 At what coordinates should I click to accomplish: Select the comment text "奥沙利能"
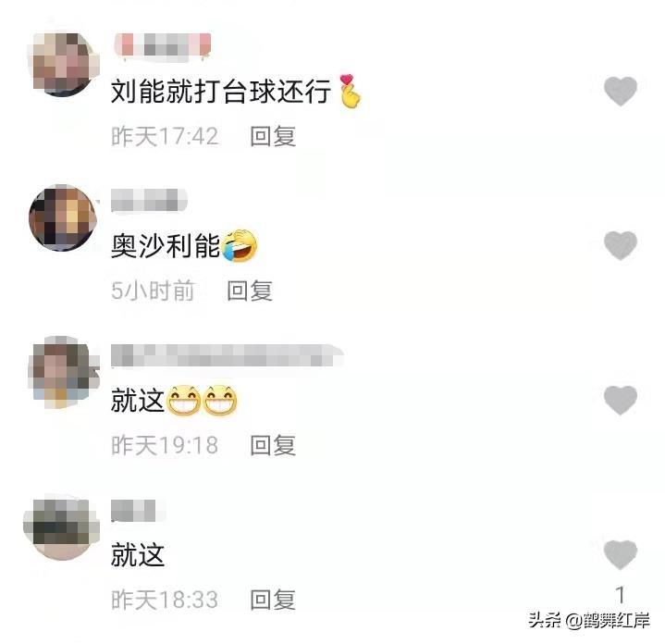coord(166,246)
